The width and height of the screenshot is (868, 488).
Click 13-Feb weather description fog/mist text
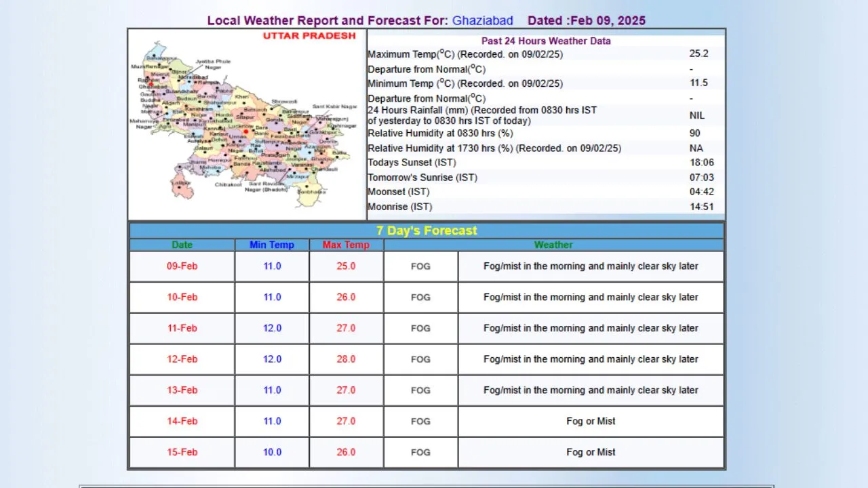coord(591,390)
